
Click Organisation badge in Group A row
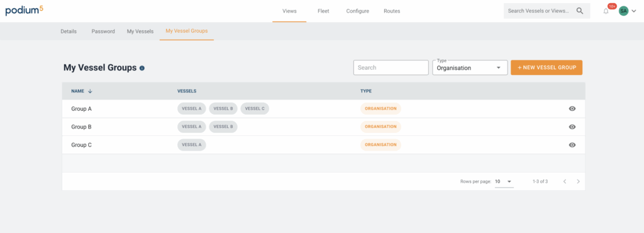(380, 108)
